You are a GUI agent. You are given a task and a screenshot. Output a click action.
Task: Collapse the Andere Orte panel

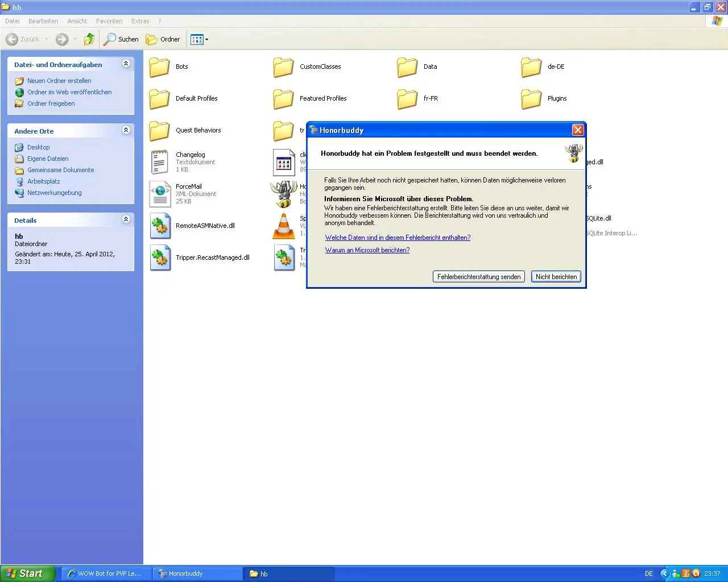(x=126, y=130)
